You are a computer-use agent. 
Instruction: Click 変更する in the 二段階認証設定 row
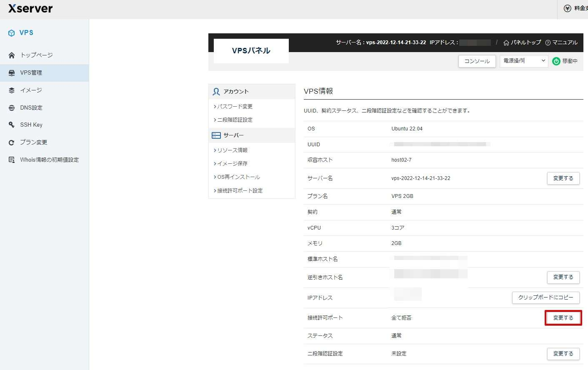563,354
